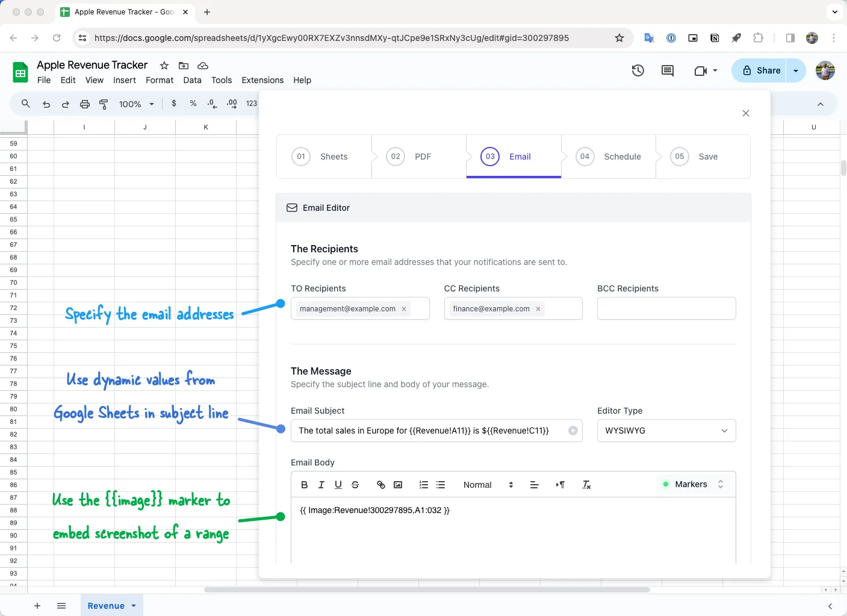Open the Email Editor envelope icon
The width and height of the screenshot is (847, 616).
pos(292,207)
